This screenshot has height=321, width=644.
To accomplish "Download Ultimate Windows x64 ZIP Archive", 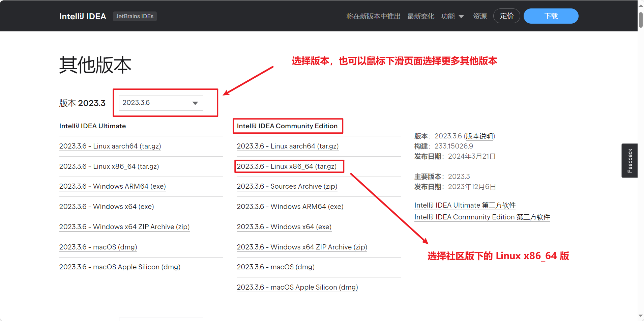I will point(124,227).
